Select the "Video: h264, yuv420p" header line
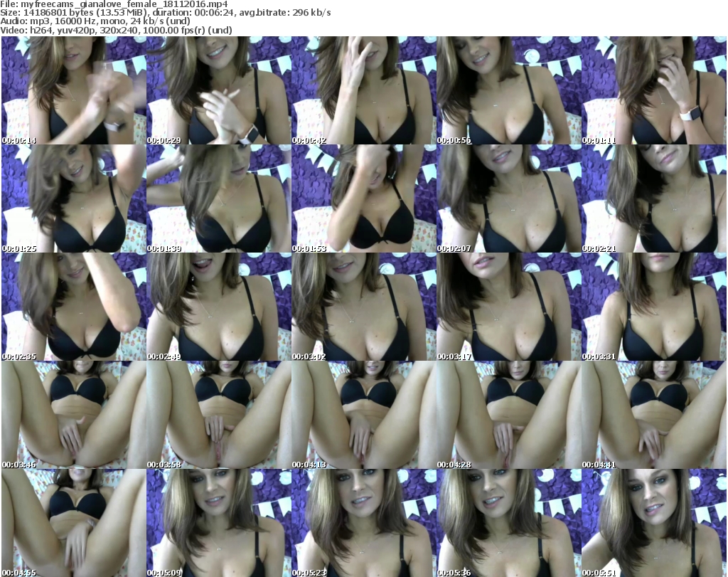The height and width of the screenshot is (577, 728). point(116,30)
